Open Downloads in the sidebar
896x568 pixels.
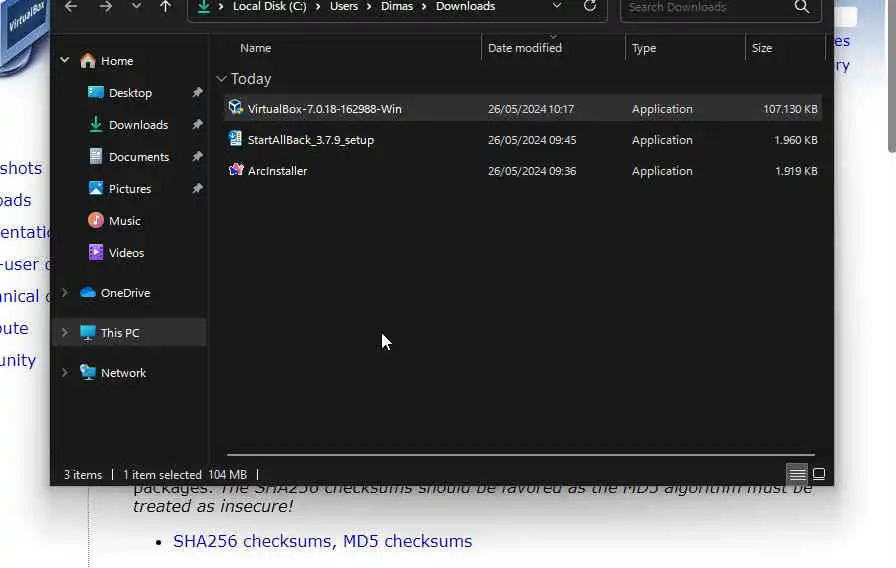tap(138, 125)
